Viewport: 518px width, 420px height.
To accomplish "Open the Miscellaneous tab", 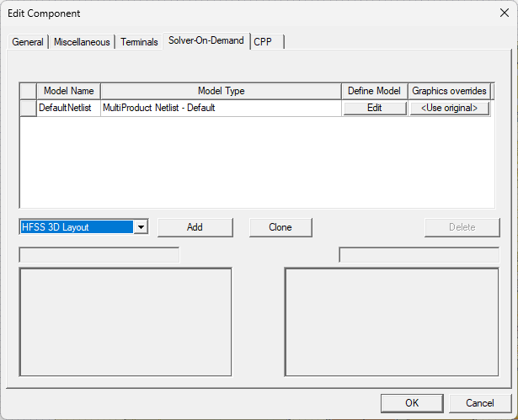I will (82, 42).
